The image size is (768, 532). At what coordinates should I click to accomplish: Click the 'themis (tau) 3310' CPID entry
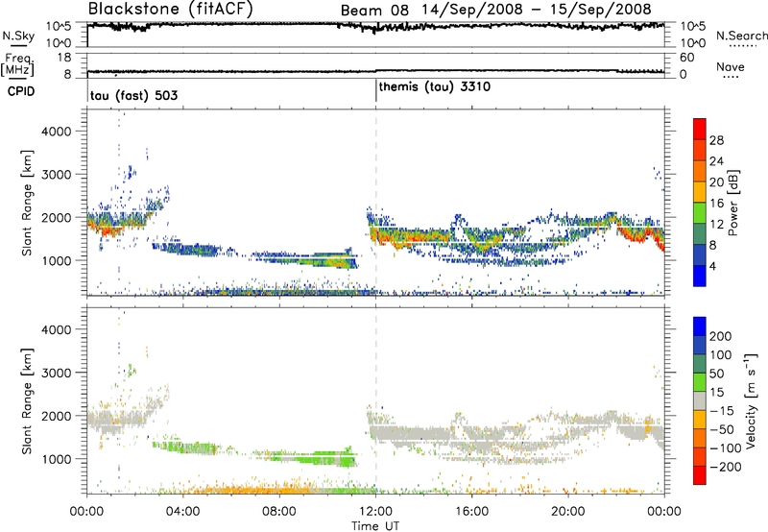coord(435,86)
